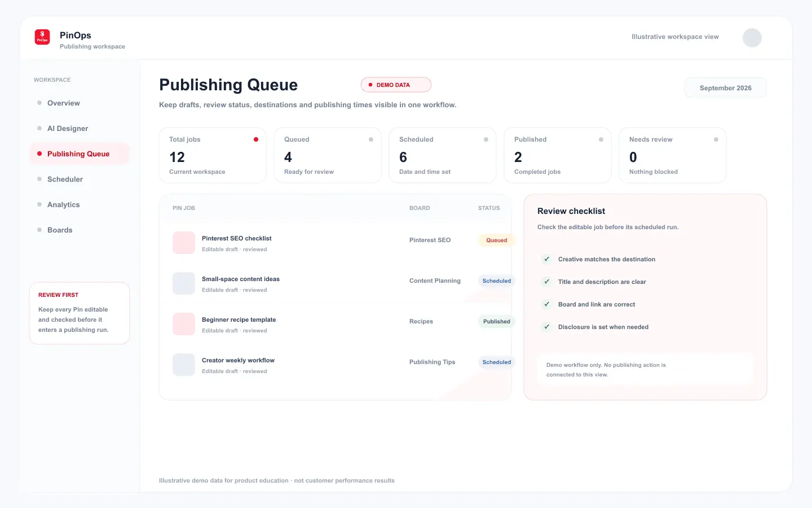The height and width of the screenshot is (508, 812).
Task: Click Scheduled badge for Creator weekly workflow
Action: click(497, 362)
